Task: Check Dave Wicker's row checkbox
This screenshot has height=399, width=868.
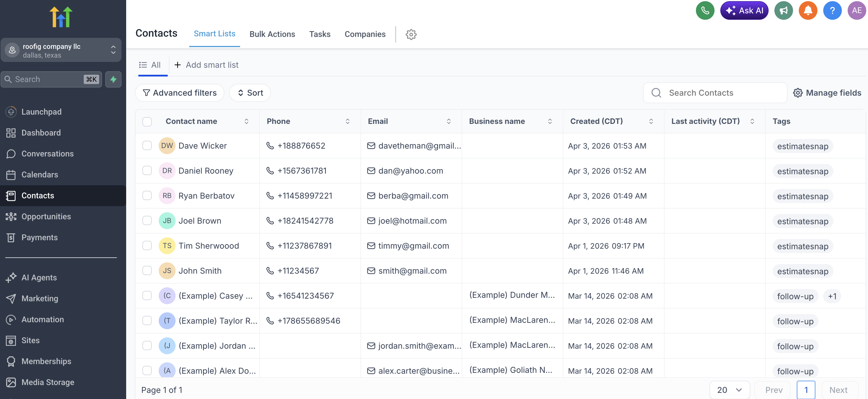Action: tap(147, 146)
